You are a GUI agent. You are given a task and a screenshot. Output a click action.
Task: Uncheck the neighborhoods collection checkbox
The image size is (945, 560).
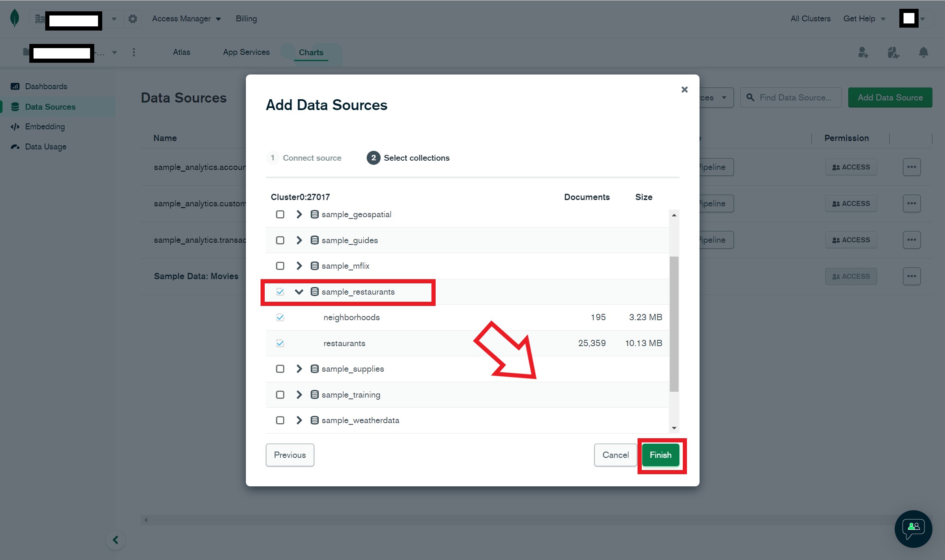tap(280, 317)
